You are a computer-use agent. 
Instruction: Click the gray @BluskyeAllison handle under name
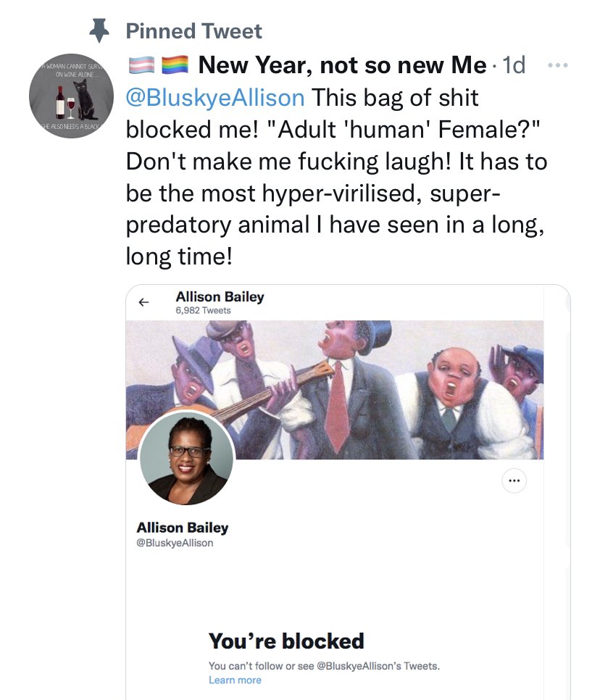(175, 543)
